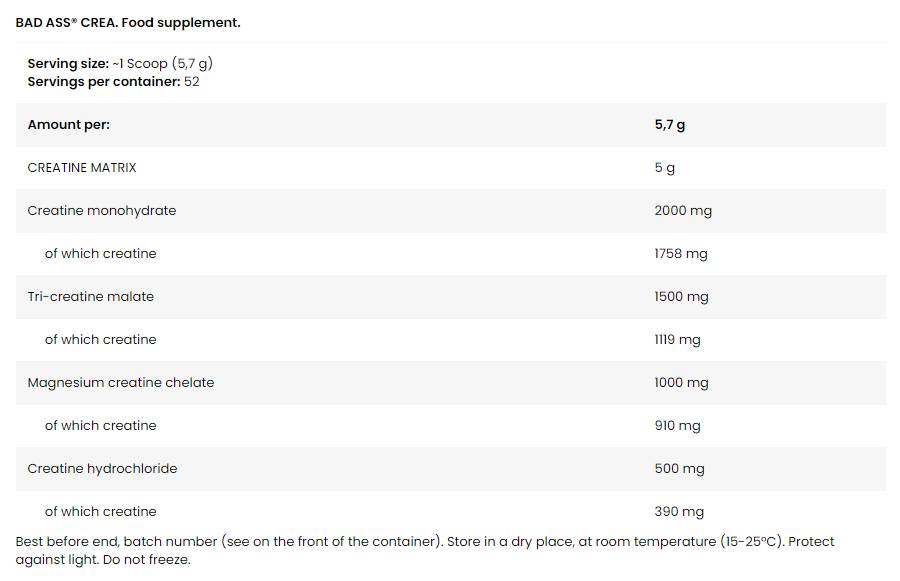The image size is (900, 581).
Task: Click the 910 mg value
Action: pos(677,426)
